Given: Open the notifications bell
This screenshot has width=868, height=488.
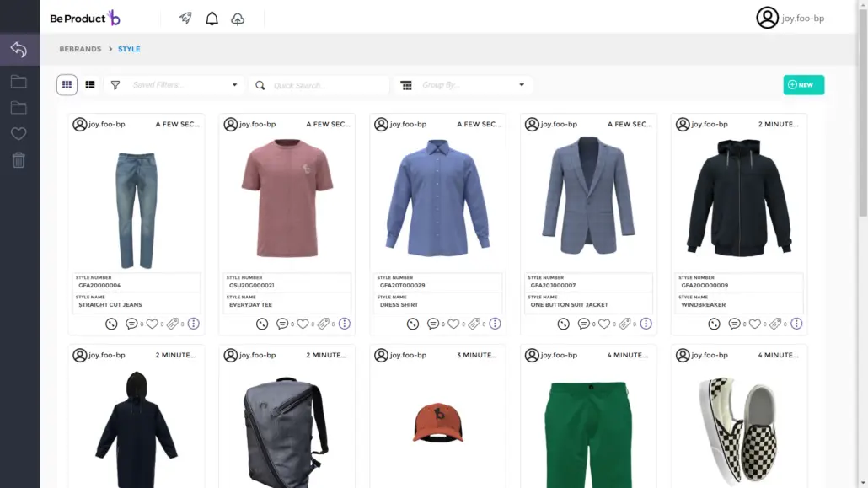Looking at the screenshot, I should [x=212, y=19].
